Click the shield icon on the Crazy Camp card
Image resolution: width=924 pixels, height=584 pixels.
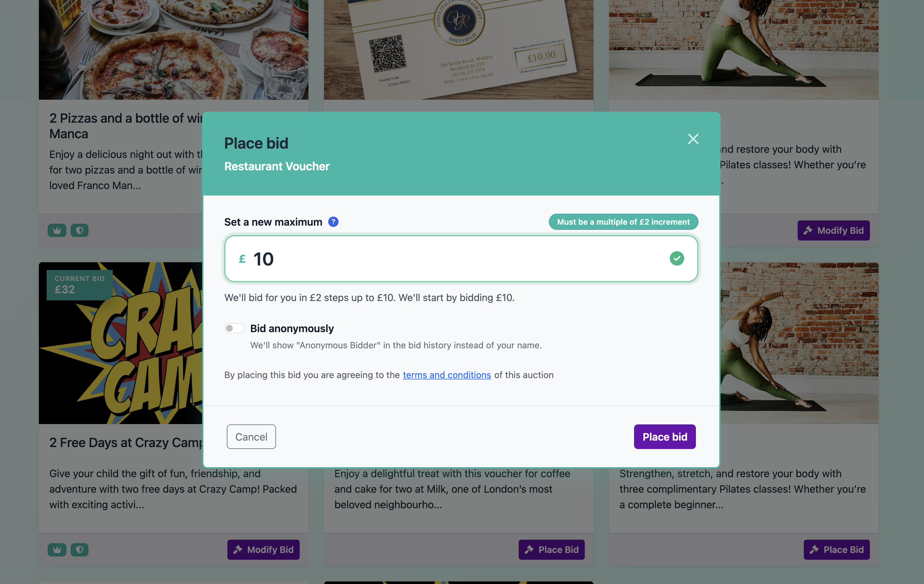[79, 549]
